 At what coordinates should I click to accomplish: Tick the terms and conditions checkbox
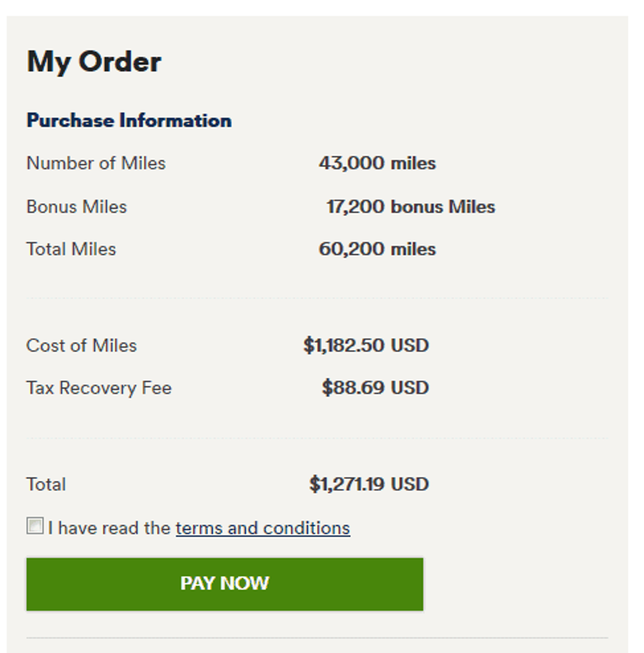[35, 526]
